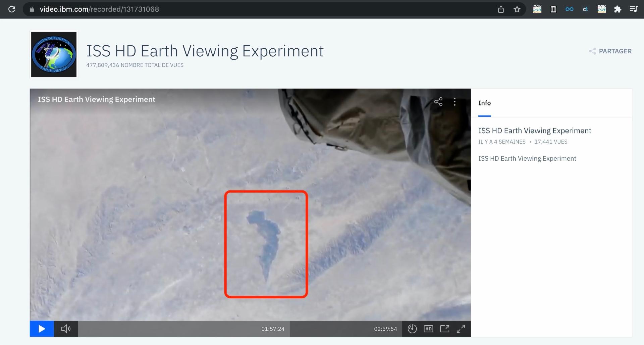The image size is (644, 345).
Task: Open the playback speed control
Action: point(412,329)
